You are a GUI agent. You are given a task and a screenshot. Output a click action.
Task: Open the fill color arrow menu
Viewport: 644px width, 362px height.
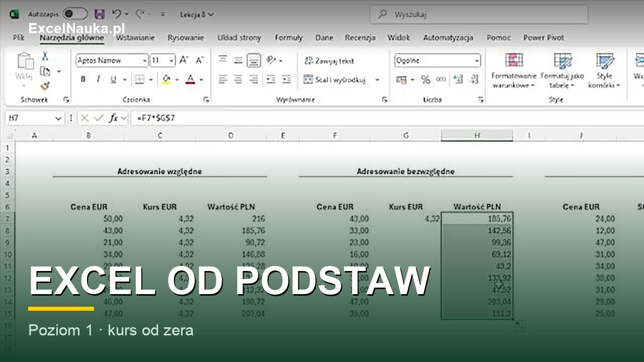pyautogui.click(x=178, y=79)
